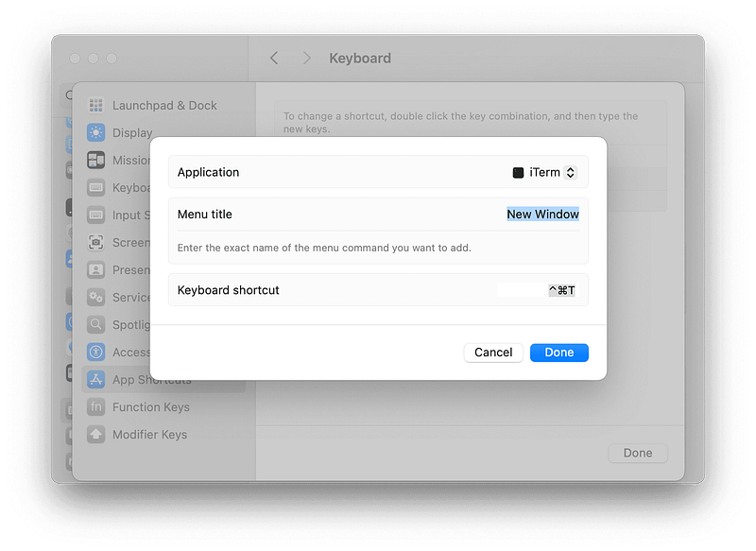Select the Menu title text field
This screenshot has height=551, width=756.
[542, 214]
